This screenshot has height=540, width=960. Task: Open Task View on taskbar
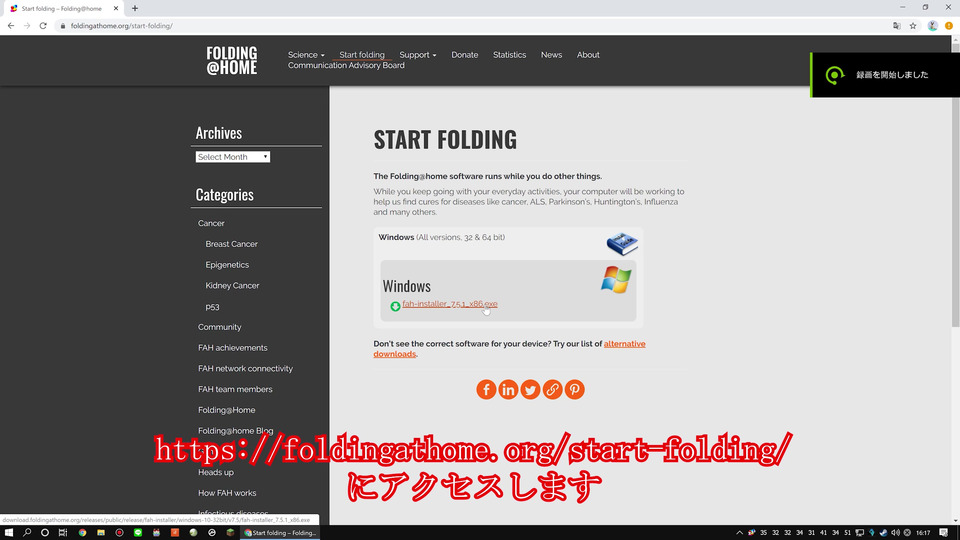click(62, 533)
